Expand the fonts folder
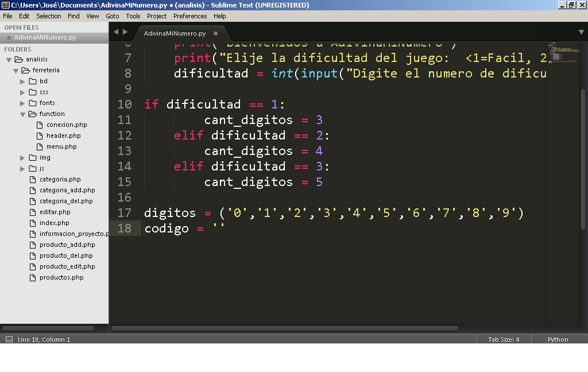 (22, 103)
